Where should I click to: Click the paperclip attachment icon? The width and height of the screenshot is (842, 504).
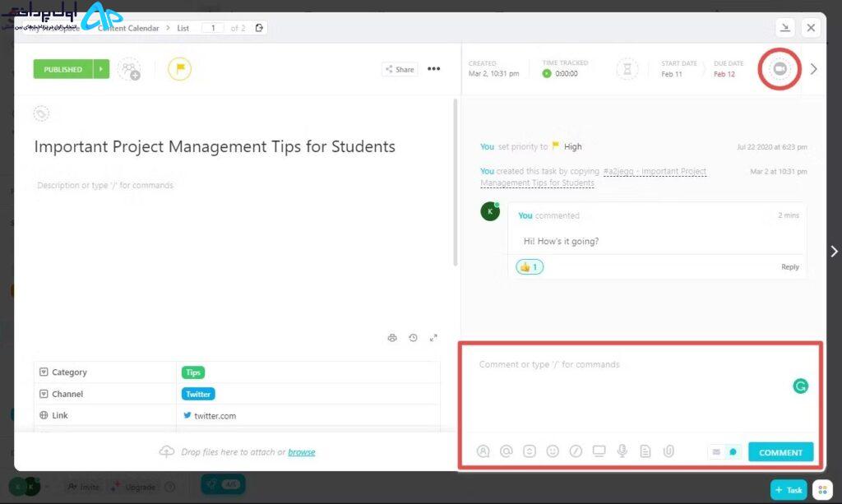(x=669, y=451)
